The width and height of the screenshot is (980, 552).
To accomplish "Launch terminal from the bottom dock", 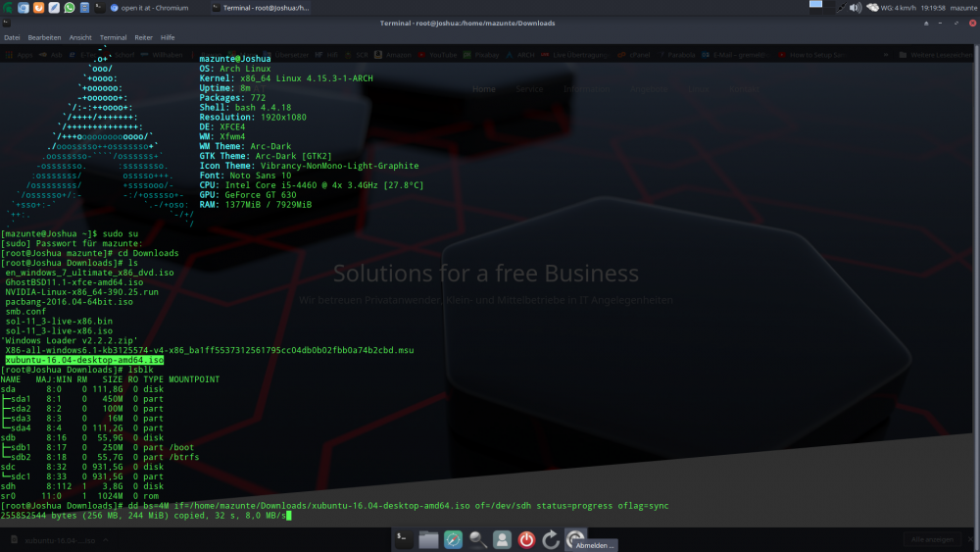I will 404,539.
